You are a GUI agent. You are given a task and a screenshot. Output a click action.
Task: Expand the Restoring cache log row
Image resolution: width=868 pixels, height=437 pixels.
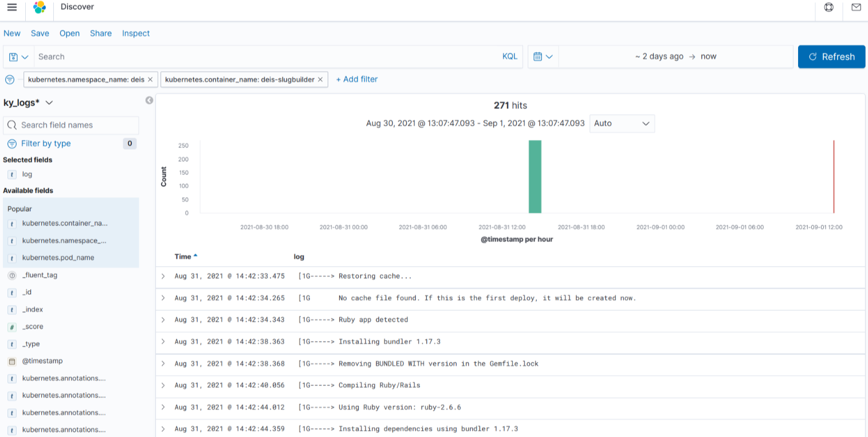pyautogui.click(x=163, y=276)
